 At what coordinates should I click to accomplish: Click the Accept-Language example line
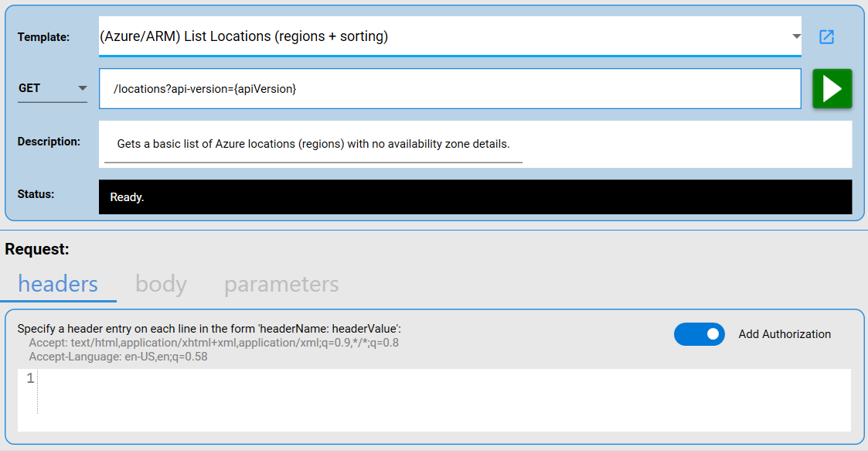pyautogui.click(x=117, y=357)
